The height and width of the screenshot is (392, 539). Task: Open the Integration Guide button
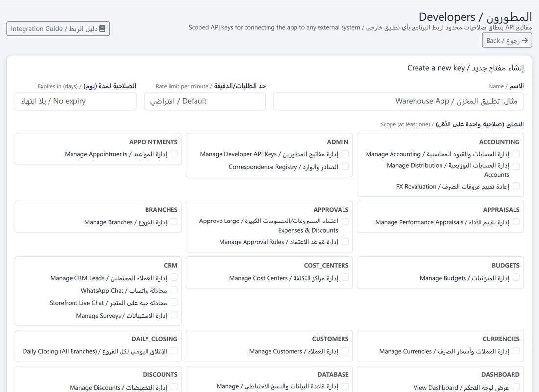click(58, 28)
